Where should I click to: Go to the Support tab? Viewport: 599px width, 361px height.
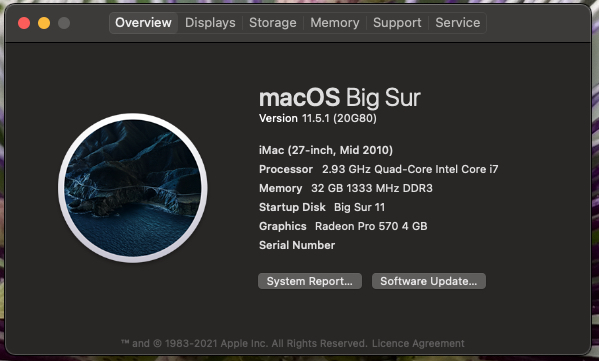point(397,23)
